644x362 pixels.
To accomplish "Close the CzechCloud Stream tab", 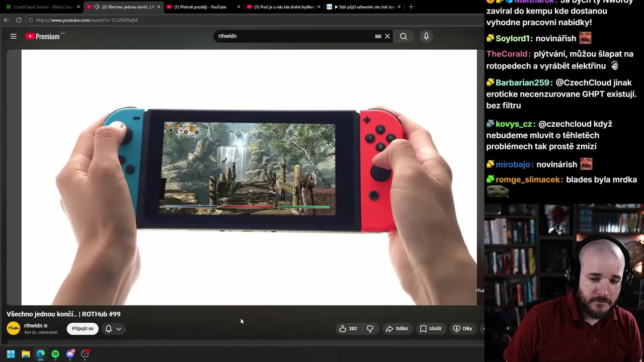I will point(78,7).
